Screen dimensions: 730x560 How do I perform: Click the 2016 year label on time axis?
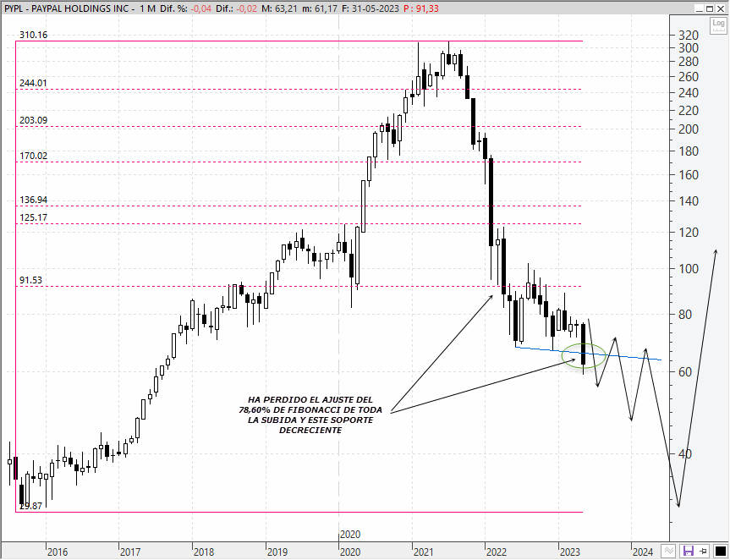point(58,552)
